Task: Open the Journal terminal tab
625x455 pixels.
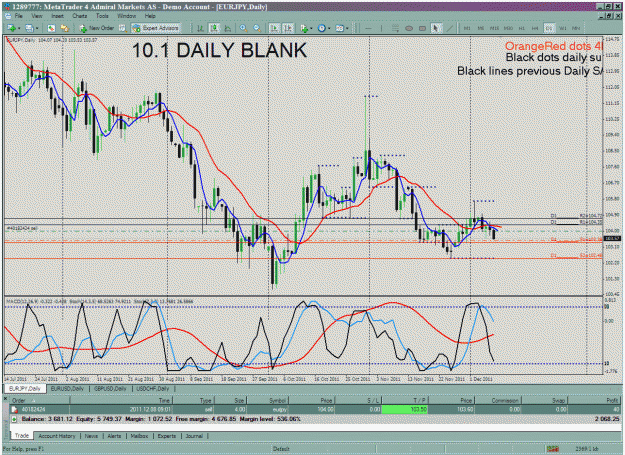Action: (194, 436)
